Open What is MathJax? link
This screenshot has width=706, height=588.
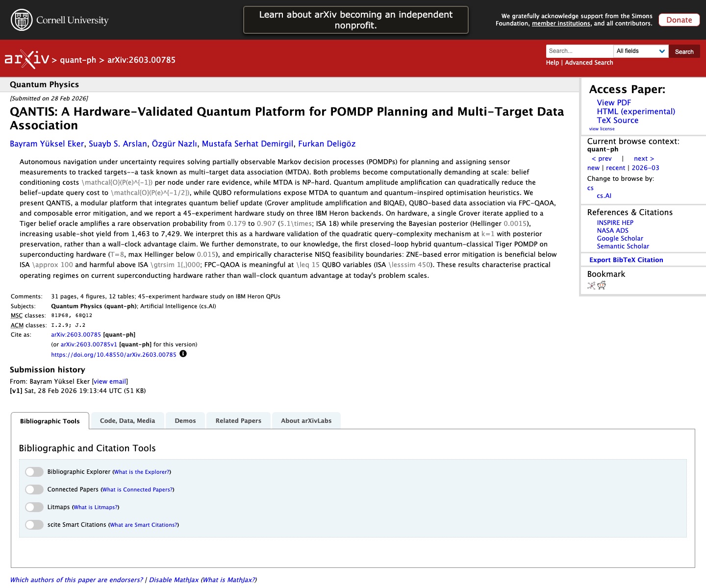click(x=228, y=580)
